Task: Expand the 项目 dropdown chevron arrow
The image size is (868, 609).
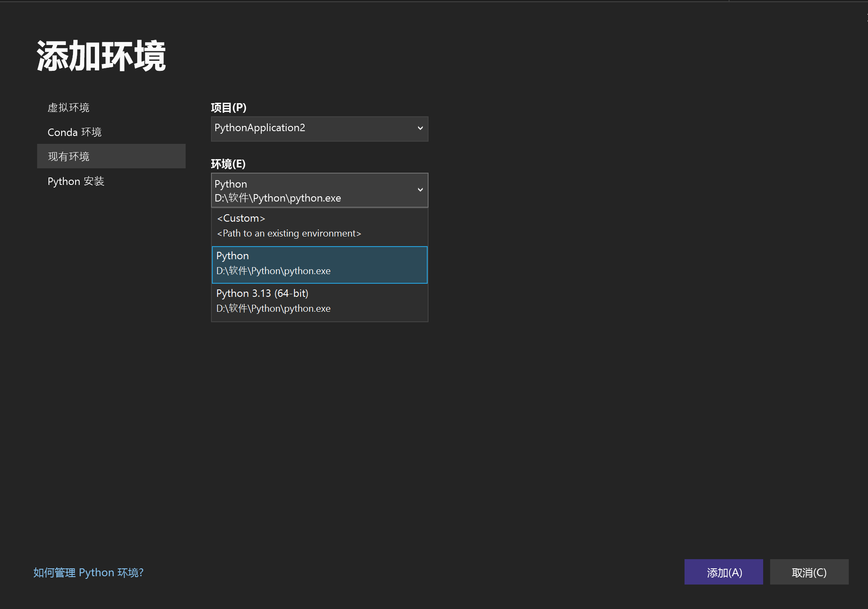Action: [420, 129]
